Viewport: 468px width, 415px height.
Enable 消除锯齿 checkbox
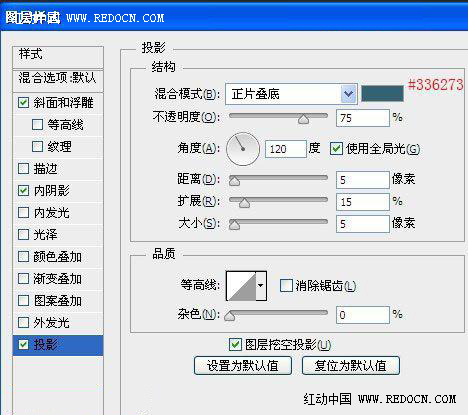286,286
